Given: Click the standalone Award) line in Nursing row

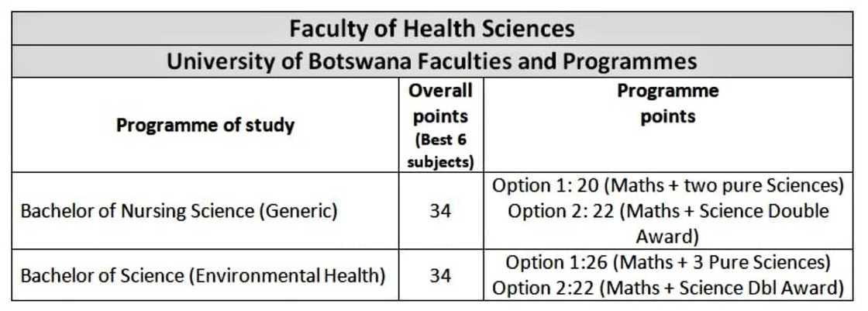Looking at the screenshot, I should (667, 236).
